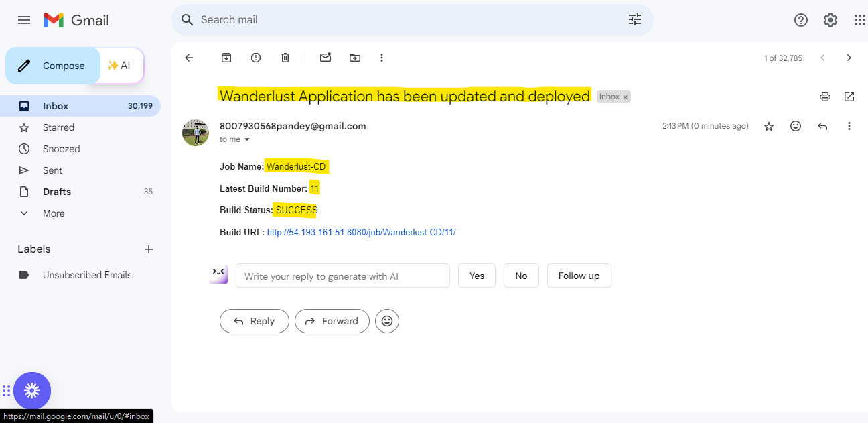Viewport: 868px width, 423px height.
Task: Click the reply arrow icon at top
Action: (822, 126)
